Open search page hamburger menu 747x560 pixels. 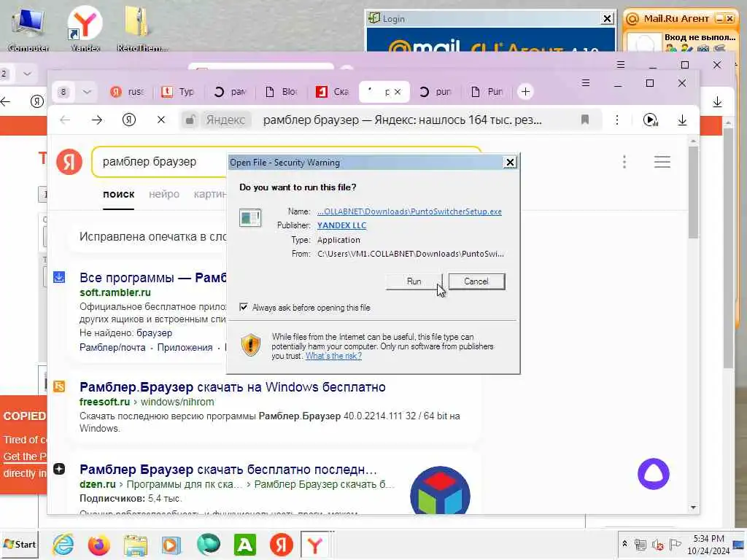(x=662, y=162)
